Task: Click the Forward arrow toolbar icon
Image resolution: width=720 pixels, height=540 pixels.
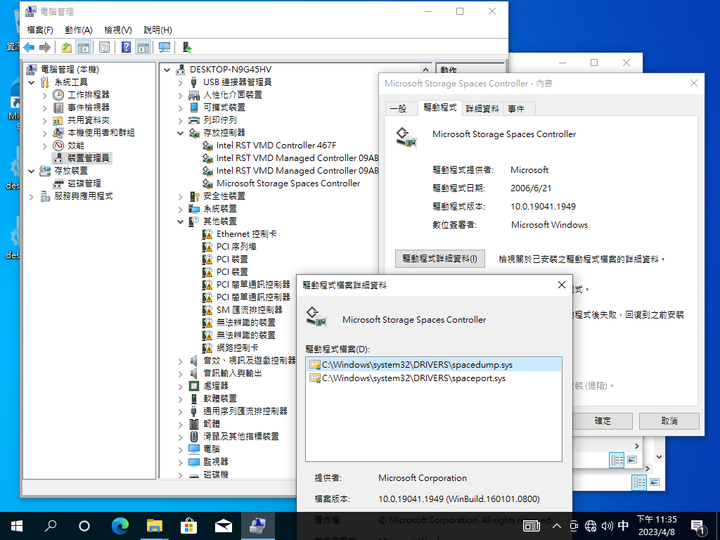Action: (x=45, y=47)
